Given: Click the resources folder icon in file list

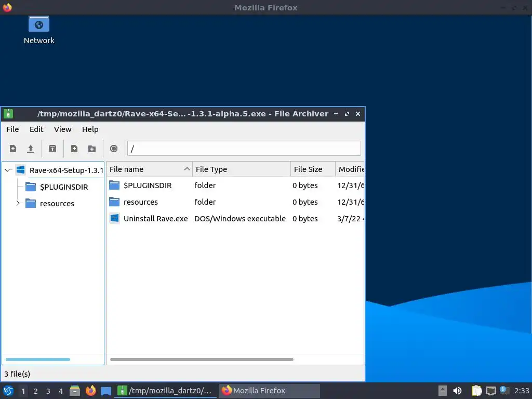Looking at the screenshot, I should pyautogui.click(x=114, y=202).
